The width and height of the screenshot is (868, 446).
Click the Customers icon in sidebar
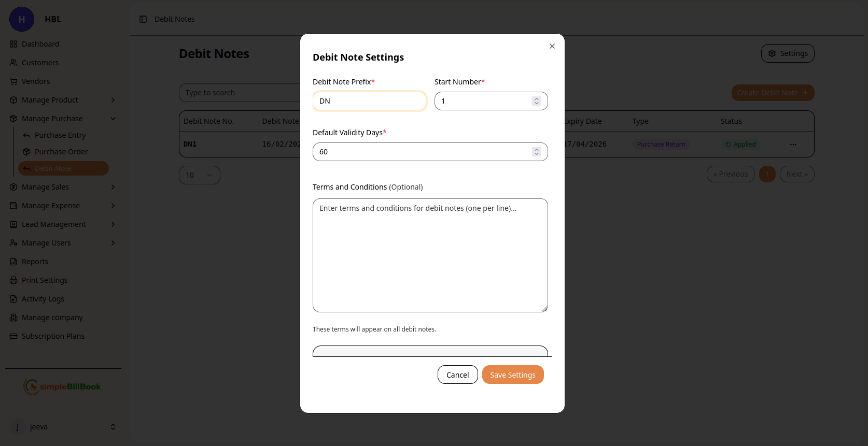tap(13, 63)
